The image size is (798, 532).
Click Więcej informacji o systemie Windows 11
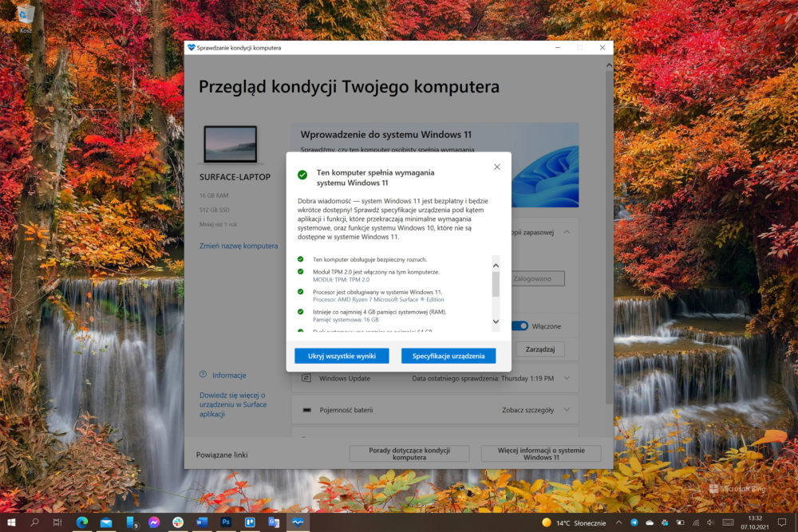point(541,454)
